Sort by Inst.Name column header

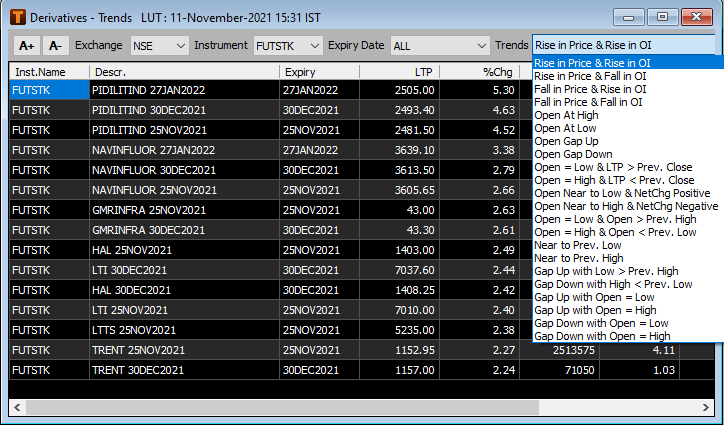[x=49, y=72]
